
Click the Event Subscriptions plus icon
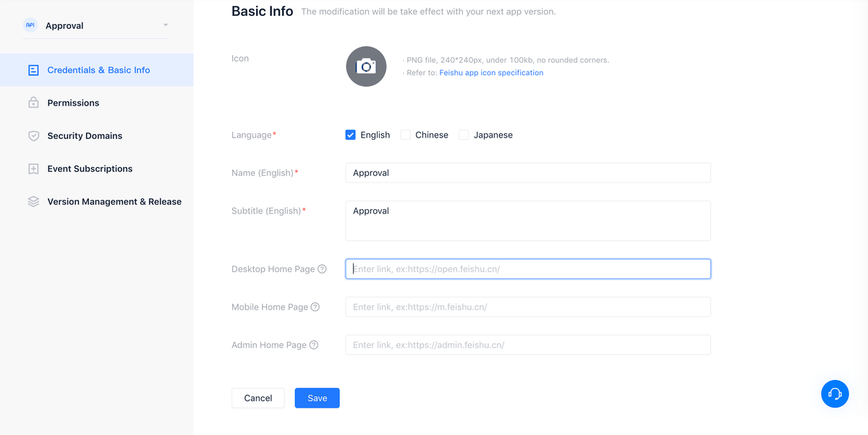tap(33, 169)
